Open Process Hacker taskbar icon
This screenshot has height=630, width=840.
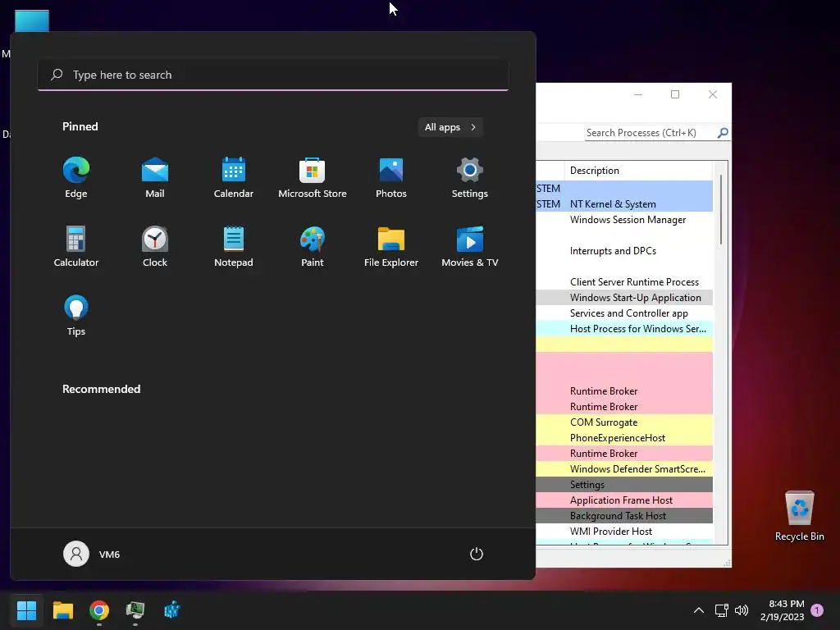135,610
